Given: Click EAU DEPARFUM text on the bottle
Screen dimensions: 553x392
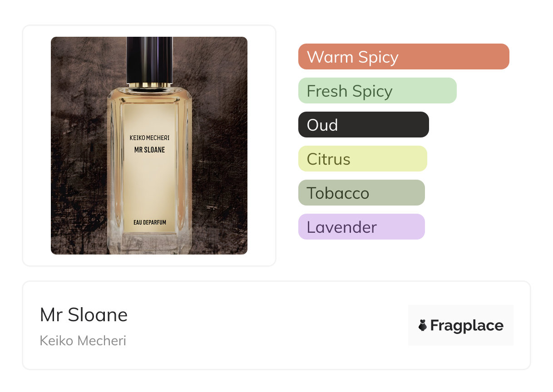Looking at the screenshot, I should point(150,222).
